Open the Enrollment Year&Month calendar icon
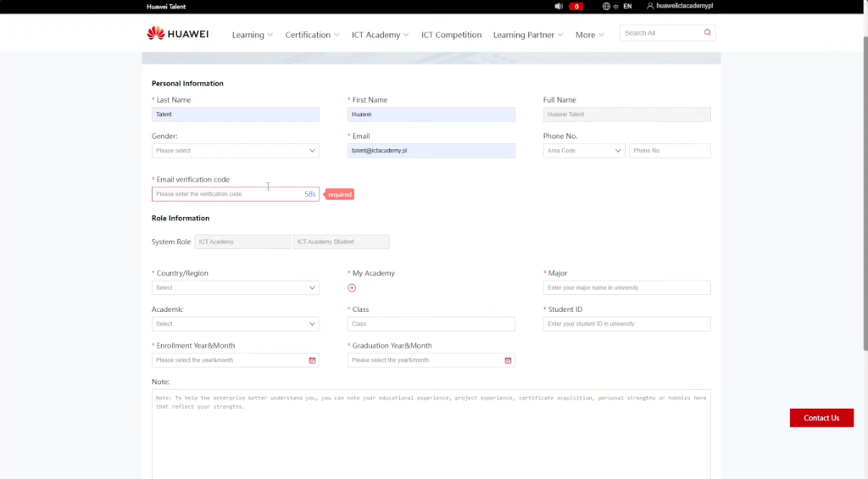 point(312,360)
